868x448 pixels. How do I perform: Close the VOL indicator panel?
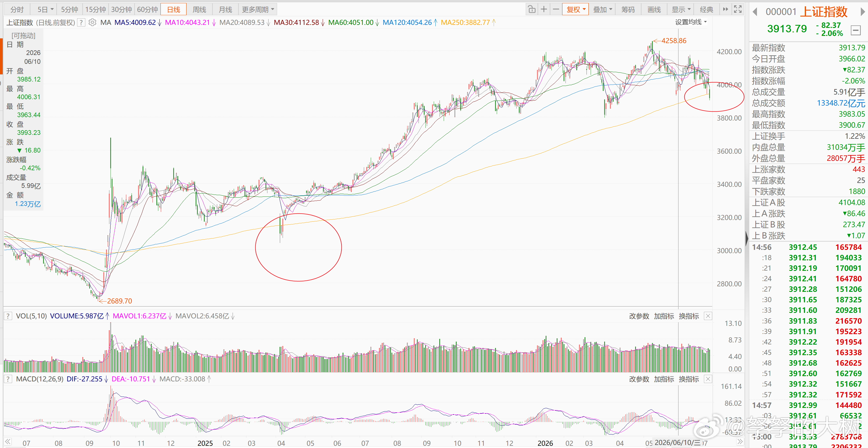708,316
